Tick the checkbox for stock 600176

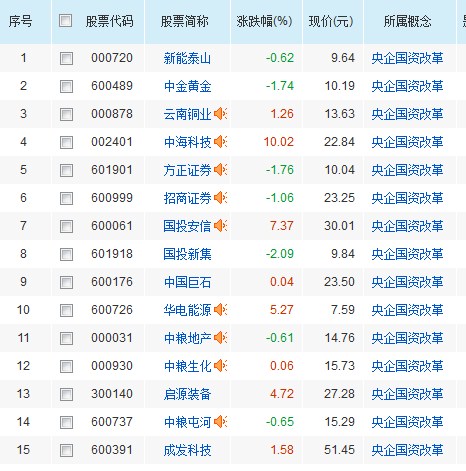coord(66,282)
